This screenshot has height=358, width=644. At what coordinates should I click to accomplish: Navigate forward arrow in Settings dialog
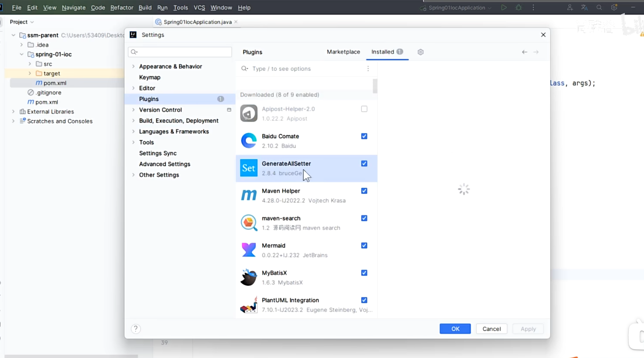click(x=536, y=52)
